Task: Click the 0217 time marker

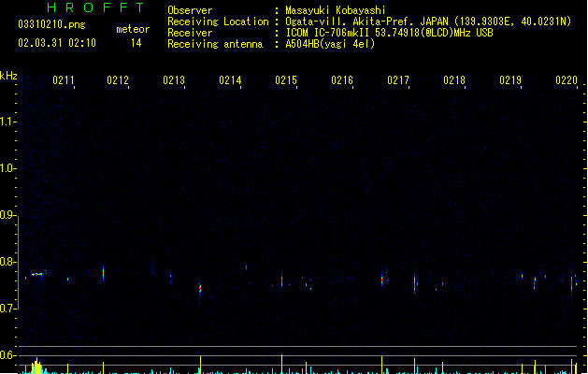Action: tap(398, 80)
